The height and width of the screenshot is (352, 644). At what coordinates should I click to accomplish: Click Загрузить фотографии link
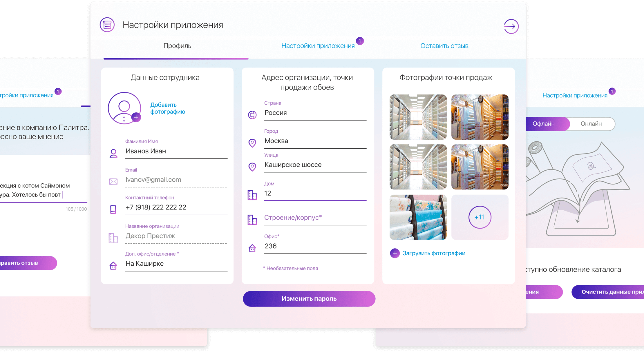coord(434,253)
